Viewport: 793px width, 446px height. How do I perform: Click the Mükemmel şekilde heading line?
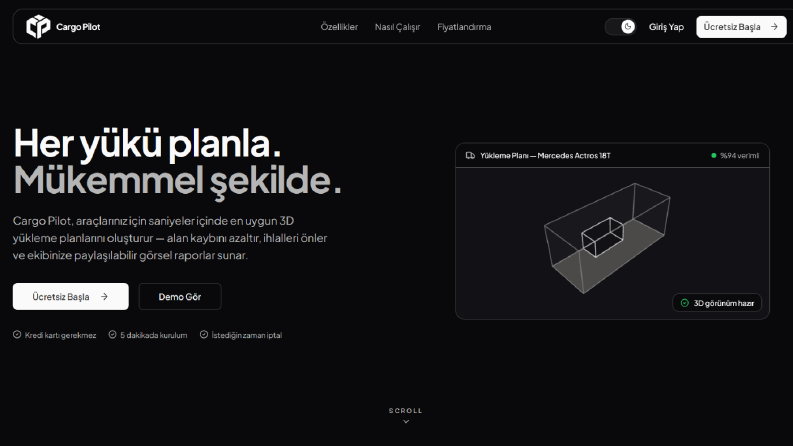pyautogui.click(x=178, y=181)
